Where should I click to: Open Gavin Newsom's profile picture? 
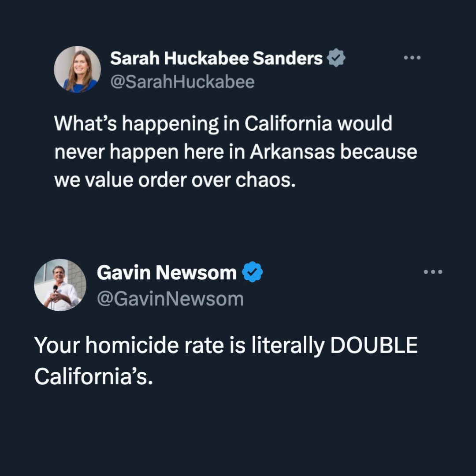pos(60,285)
